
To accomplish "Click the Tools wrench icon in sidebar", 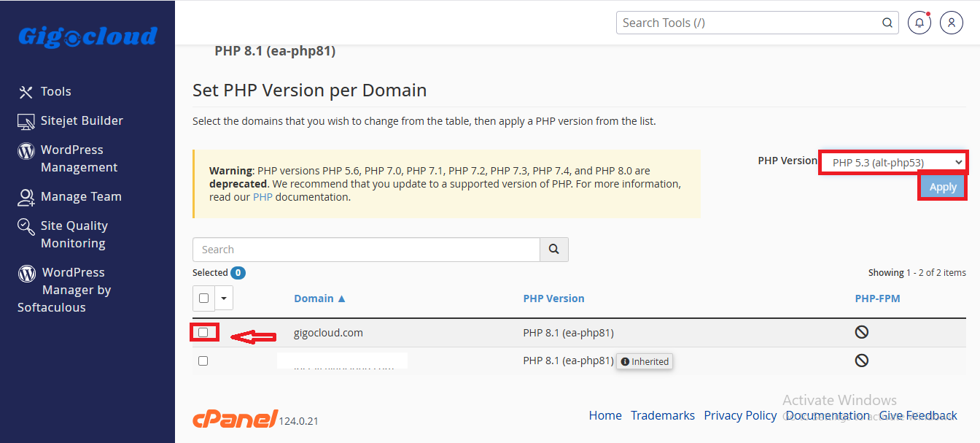I will (26, 92).
